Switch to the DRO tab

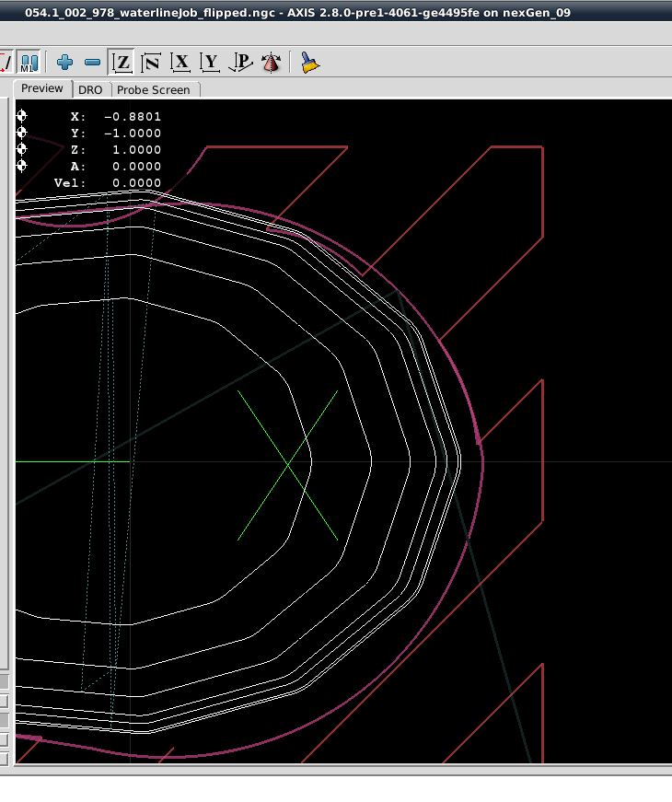click(90, 89)
